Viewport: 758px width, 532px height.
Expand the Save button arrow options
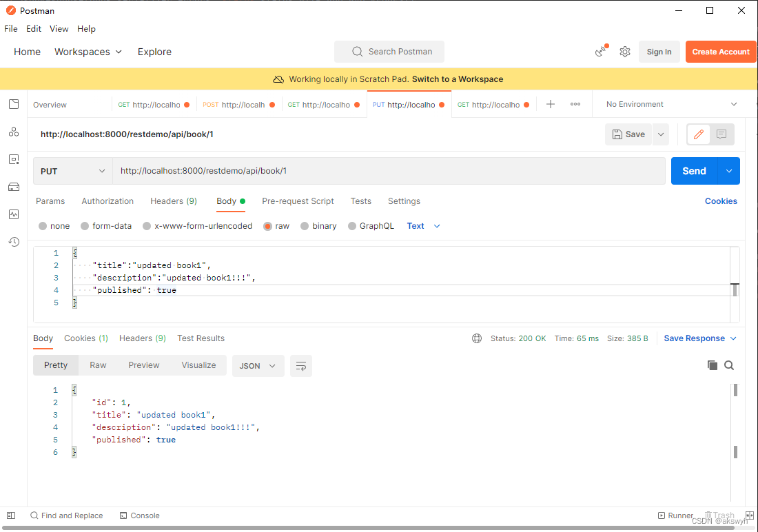(661, 134)
